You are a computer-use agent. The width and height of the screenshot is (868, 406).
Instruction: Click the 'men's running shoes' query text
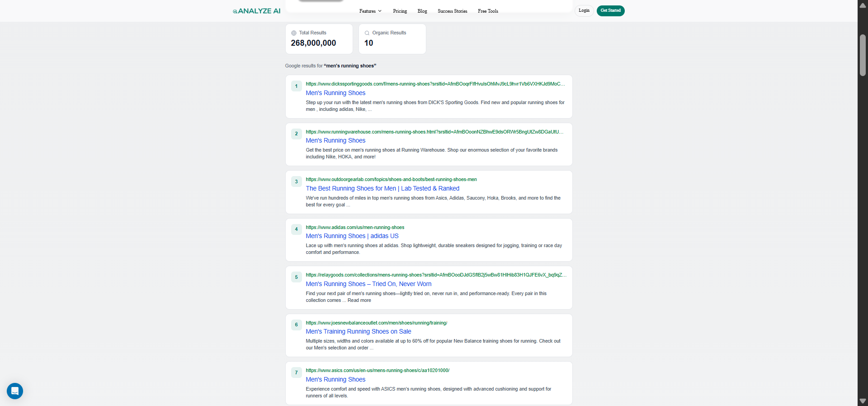[350, 66]
